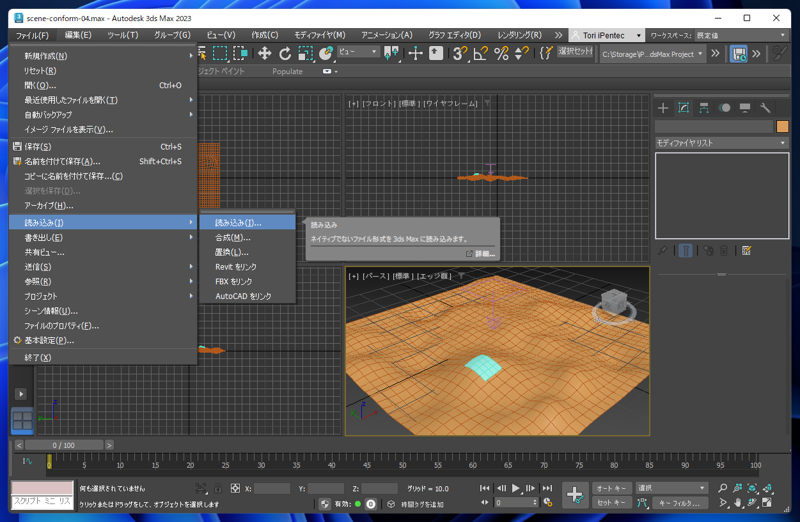The image size is (800, 522).
Task: Toggle 3D Snaps
Action: point(460,53)
